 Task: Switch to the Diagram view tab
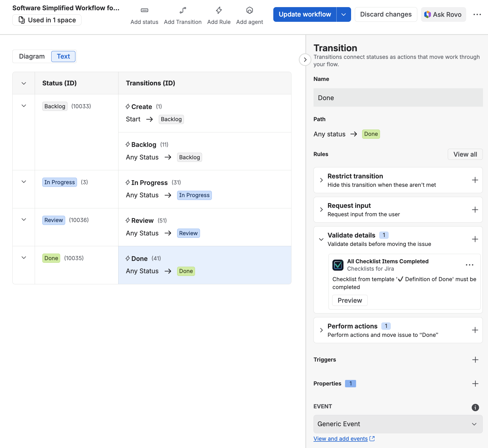tap(32, 56)
